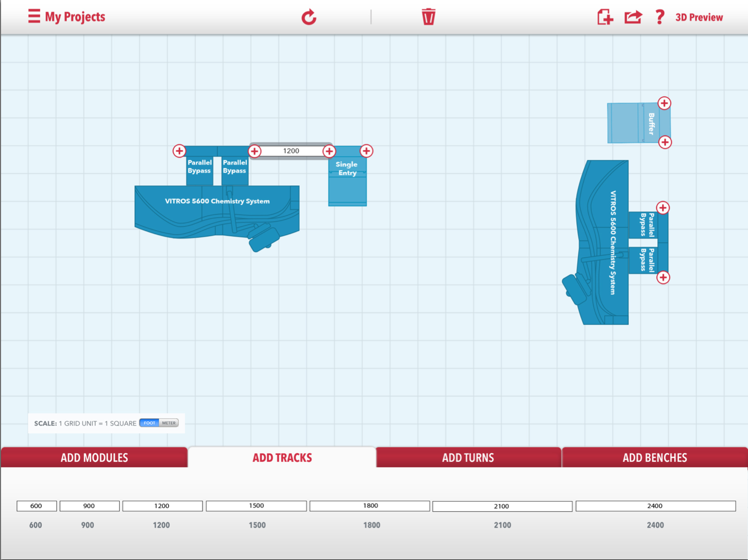Click the share/export arrow icon
This screenshot has height=560, width=748.
click(x=633, y=17)
